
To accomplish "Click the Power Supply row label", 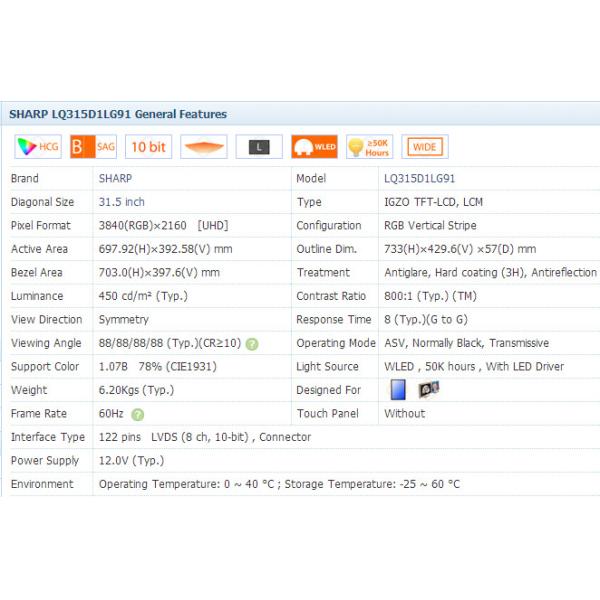I will 45,461.
